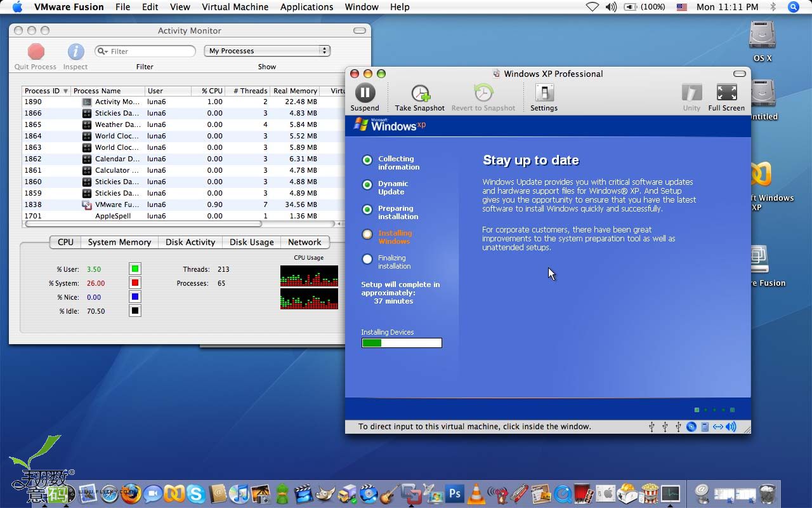This screenshot has height=508, width=812.
Task: Open Activity Monitor icon in dock
Action: point(671,493)
